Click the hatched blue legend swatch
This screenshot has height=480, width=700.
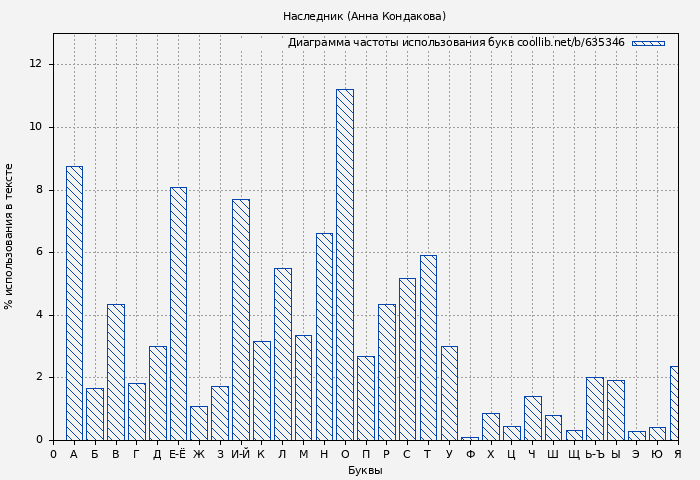click(x=648, y=43)
